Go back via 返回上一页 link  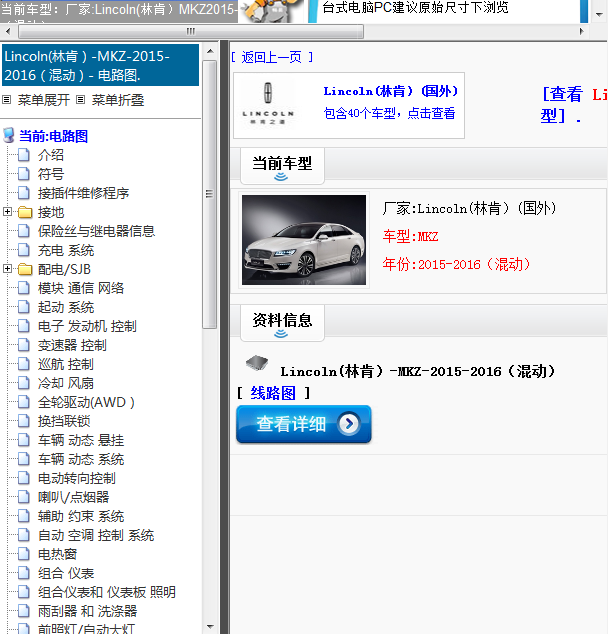click(x=272, y=57)
